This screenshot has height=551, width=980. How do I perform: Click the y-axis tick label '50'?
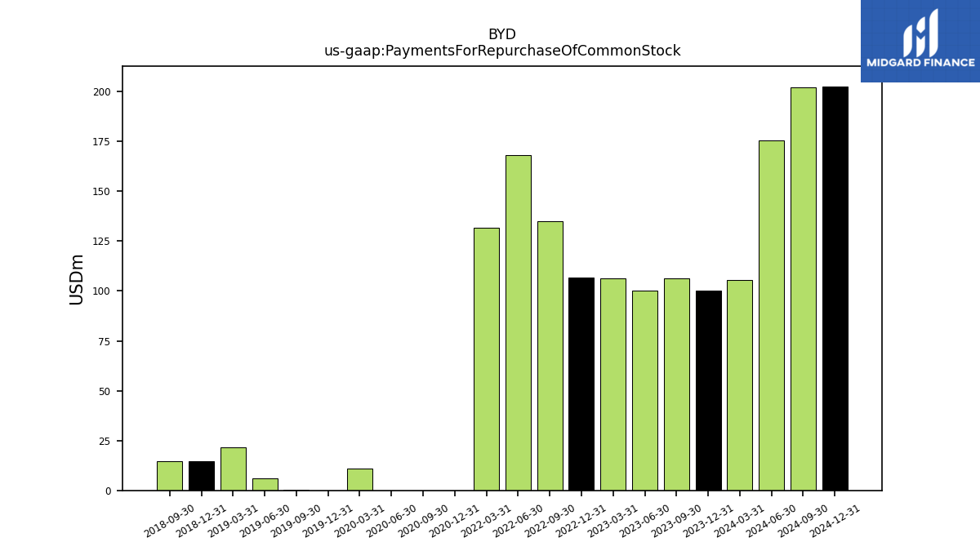pyautogui.click(x=105, y=392)
